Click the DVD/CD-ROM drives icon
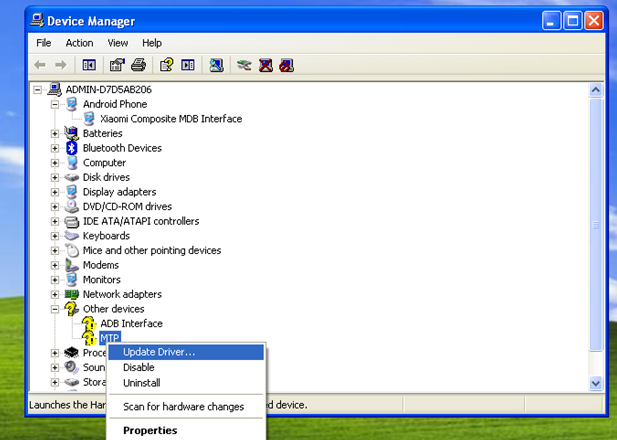The image size is (617, 440). coord(72,207)
